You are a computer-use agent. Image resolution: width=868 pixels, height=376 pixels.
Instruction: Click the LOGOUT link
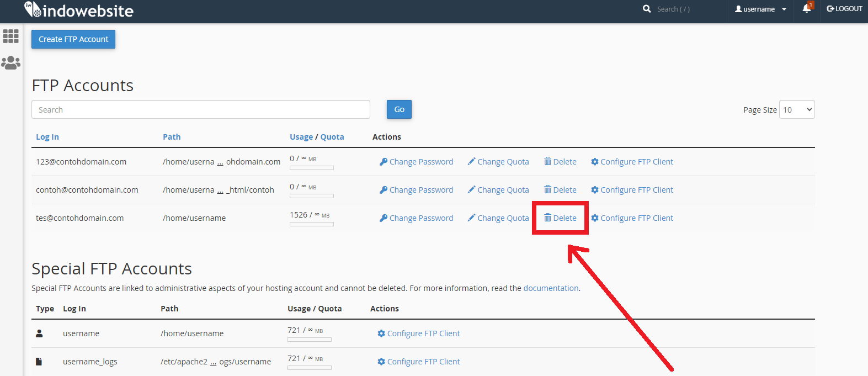click(x=844, y=9)
